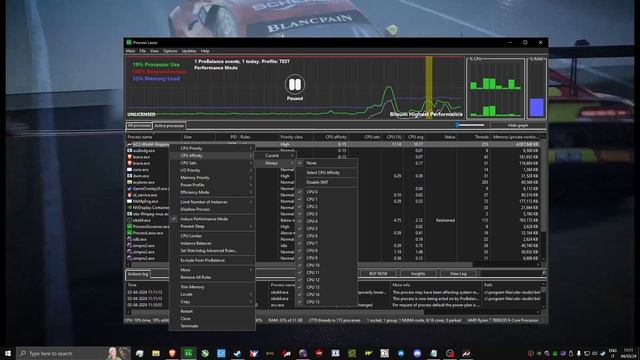Viewport: 640px width, 360px height.
Task: Choose Terminate in the context menu
Action: [212, 326]
